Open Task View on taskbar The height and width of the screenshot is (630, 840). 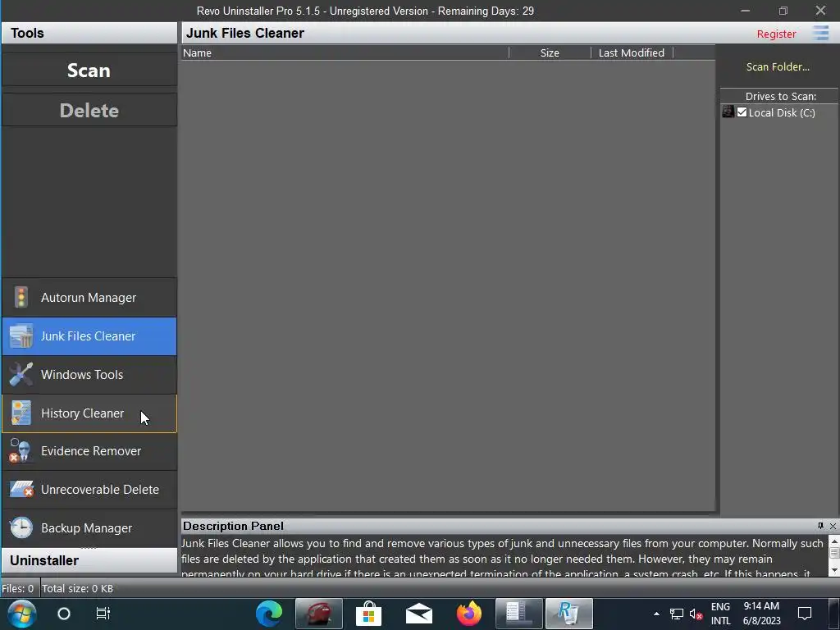103,613
